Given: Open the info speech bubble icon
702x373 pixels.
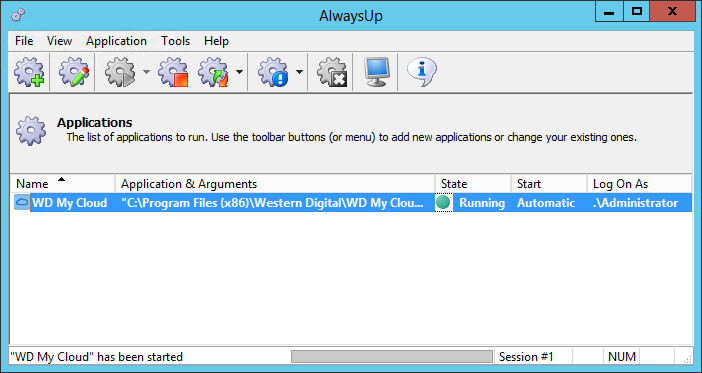Looking at the screenshot, I should 421,72.
